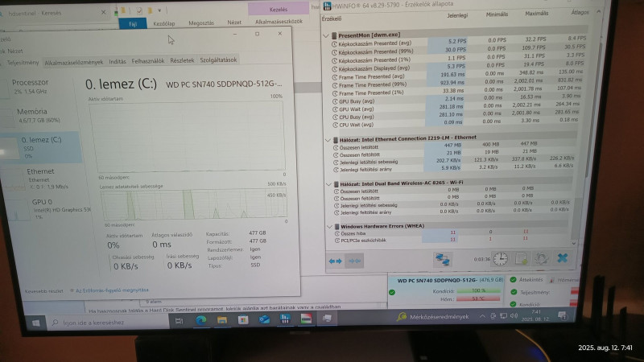Viewport: 644px width, 362px height.
Task: Open the Fájl tab in File Explorer
Action: click(133, 24)
